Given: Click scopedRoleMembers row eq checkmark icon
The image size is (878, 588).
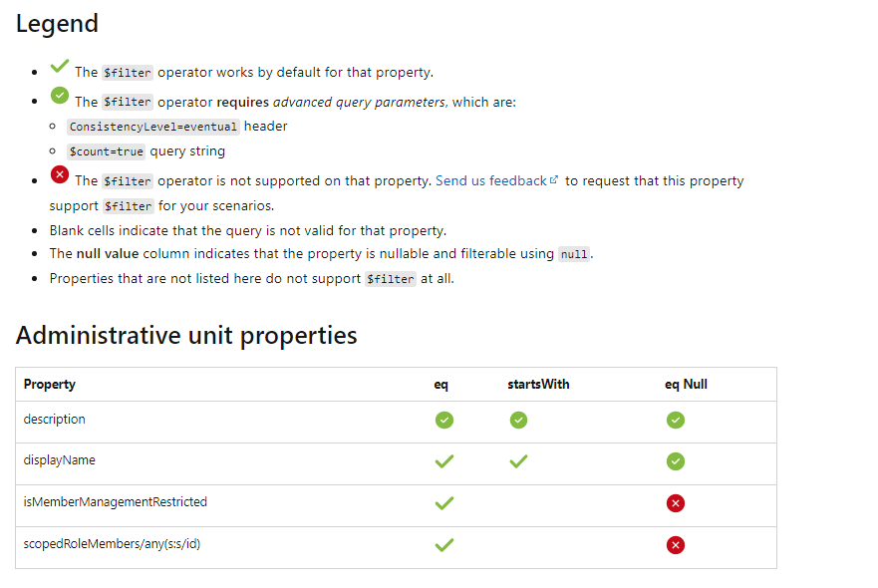Looking at the screenshot, I should tap(444, 545).
